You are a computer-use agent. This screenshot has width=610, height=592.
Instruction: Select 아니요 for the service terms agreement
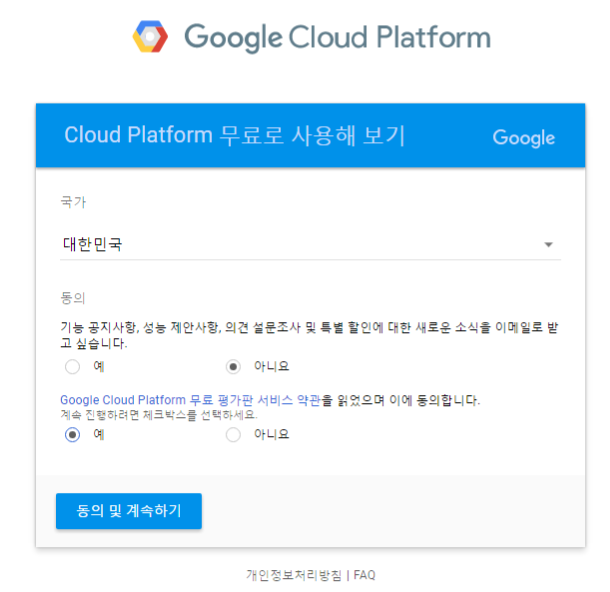click(234, 434)
